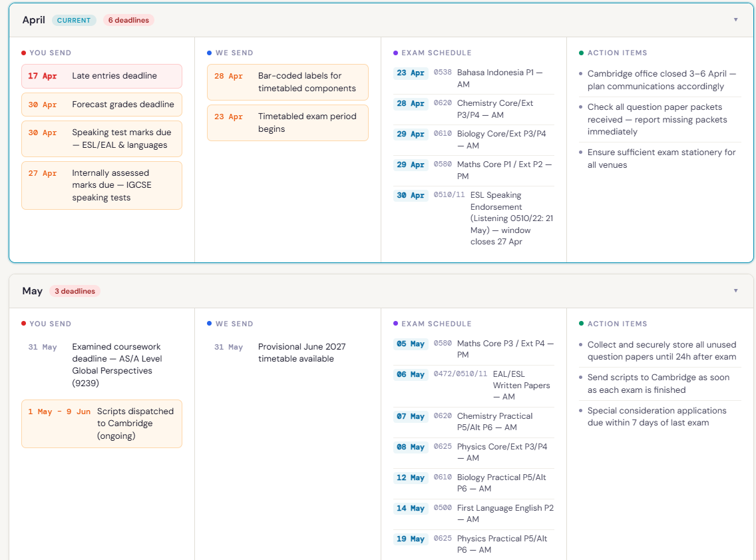Screen dimensions: 756x560
Task: Click the 0620 Chemistry Core/Ext P3/P4 exam row
Action: point(473,109)
